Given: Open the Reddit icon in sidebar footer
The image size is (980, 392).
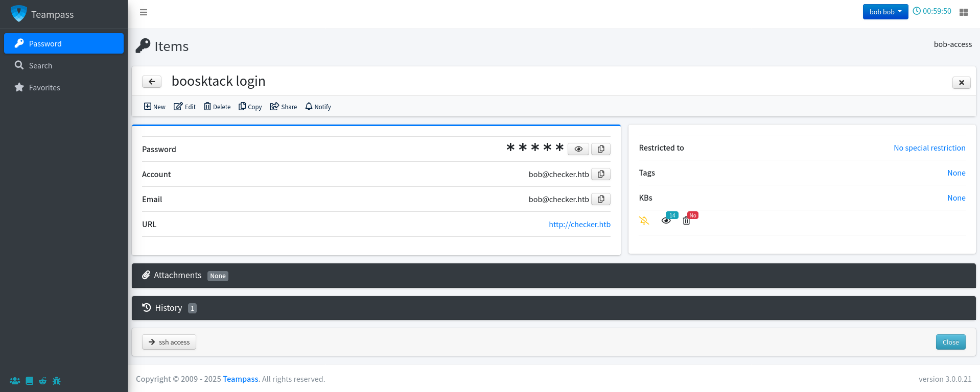Looking at the screenshot, I should pyautogui.click(x=43, y=381).
